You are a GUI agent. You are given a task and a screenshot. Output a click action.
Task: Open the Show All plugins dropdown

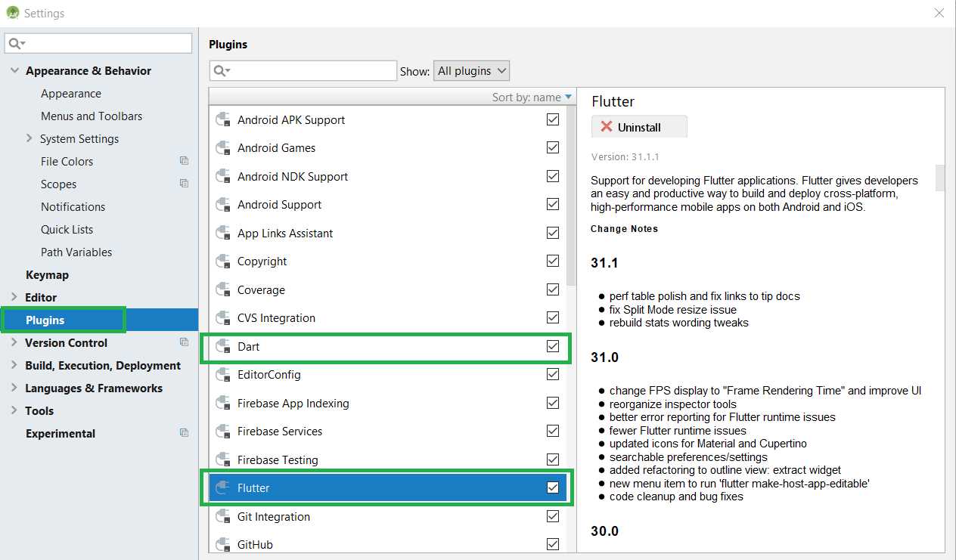[471, 70]
